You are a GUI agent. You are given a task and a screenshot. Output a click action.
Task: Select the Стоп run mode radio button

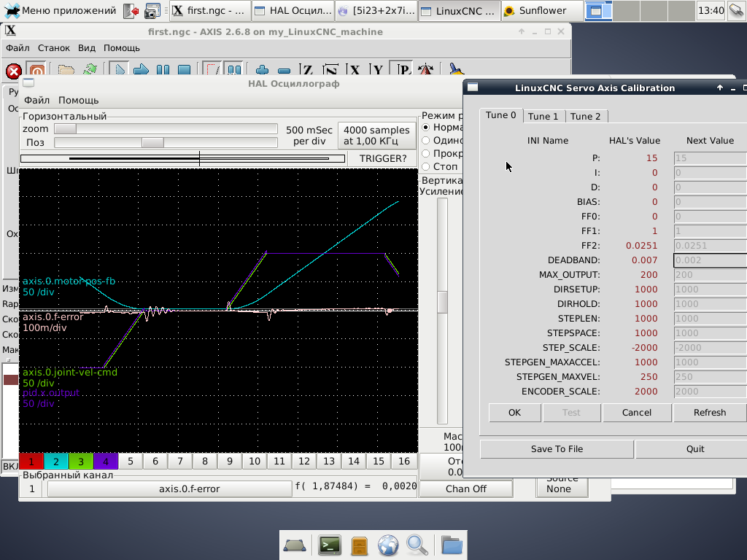[426, 167]
